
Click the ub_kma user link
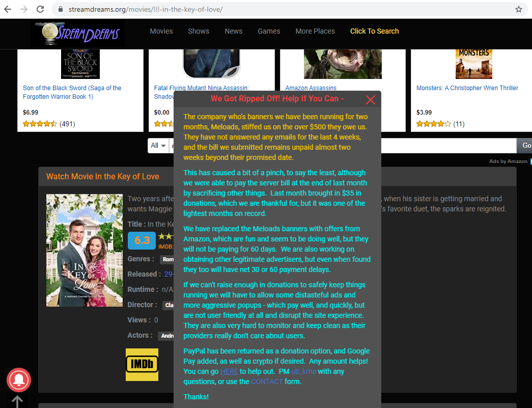pos(303,371)
